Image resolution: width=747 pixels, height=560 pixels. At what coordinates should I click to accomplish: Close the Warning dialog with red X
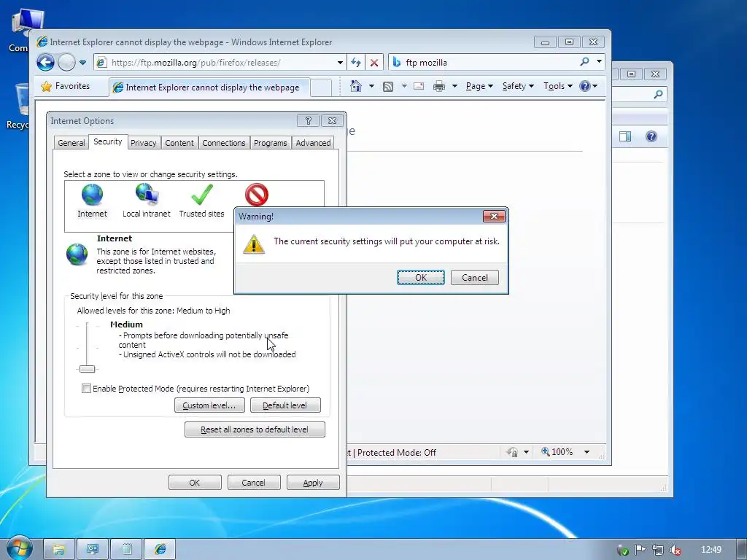tap(494, 216)
